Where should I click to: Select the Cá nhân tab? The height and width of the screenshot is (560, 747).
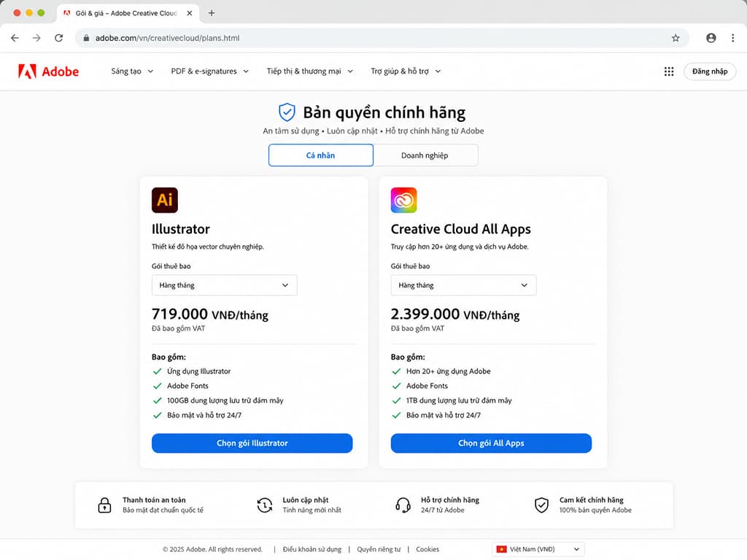click(321, 155)
